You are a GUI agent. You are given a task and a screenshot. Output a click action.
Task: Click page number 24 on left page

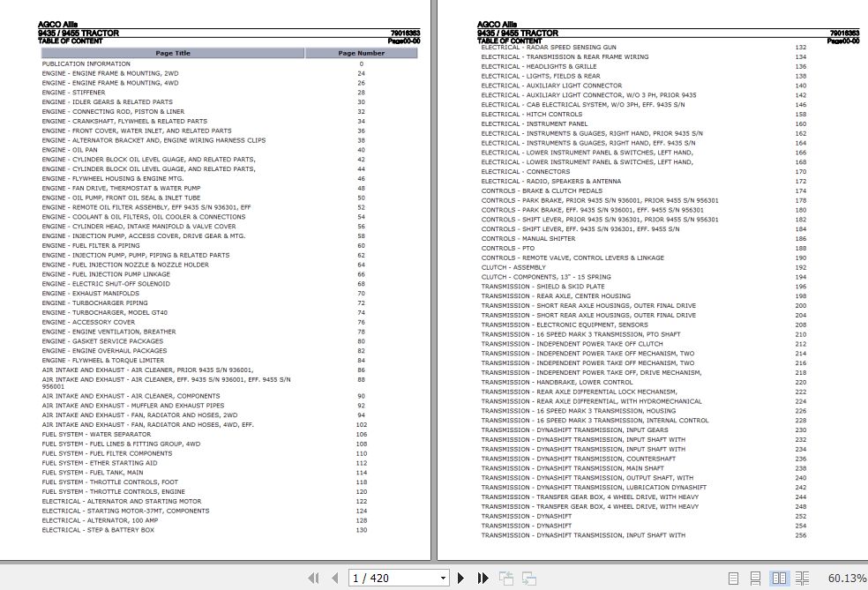click(x=361, y=73)
